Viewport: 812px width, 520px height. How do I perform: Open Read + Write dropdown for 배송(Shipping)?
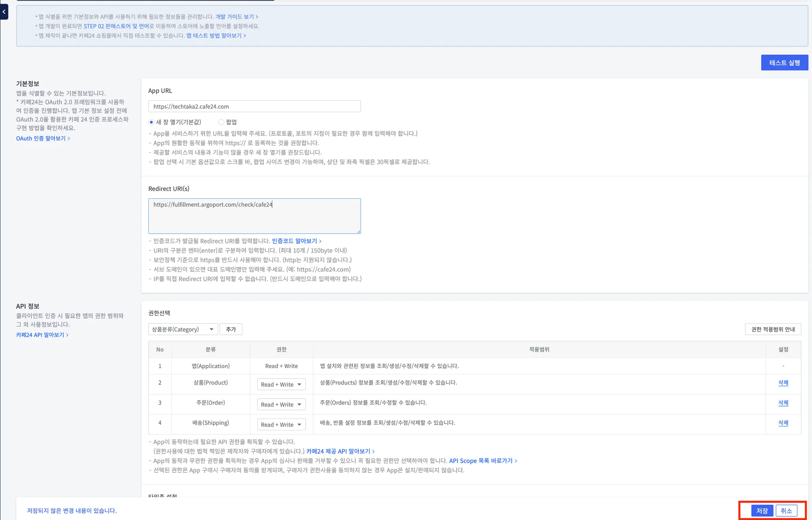[x=281, y=424]
